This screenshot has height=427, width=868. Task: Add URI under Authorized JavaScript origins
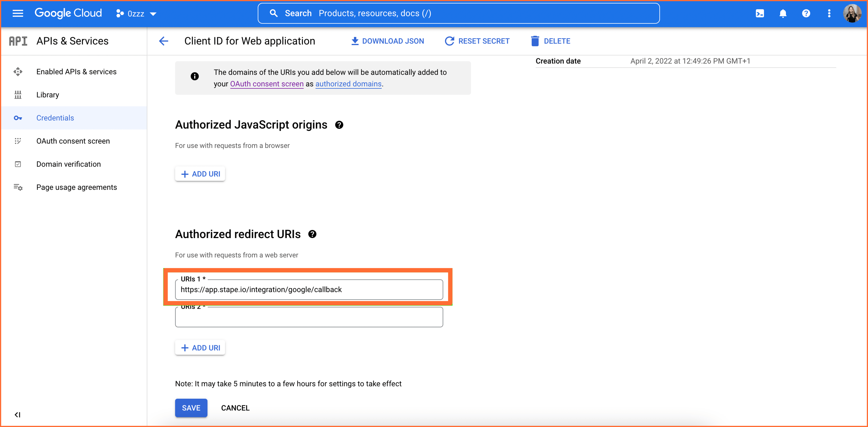pos(200,174)
